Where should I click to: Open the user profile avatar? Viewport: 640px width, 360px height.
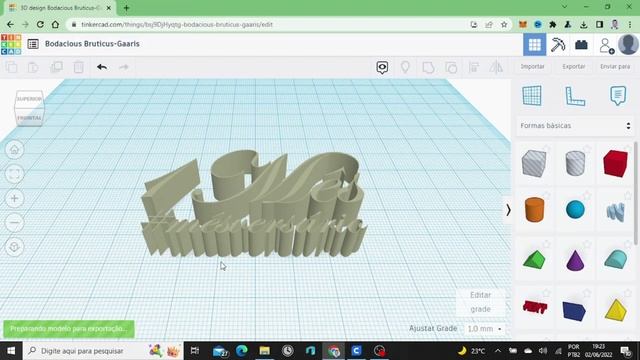(628, 44)
